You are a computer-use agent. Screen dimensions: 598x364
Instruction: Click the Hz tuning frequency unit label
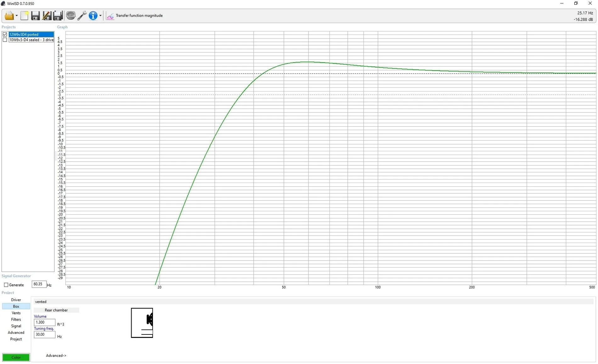pos(59,337)
